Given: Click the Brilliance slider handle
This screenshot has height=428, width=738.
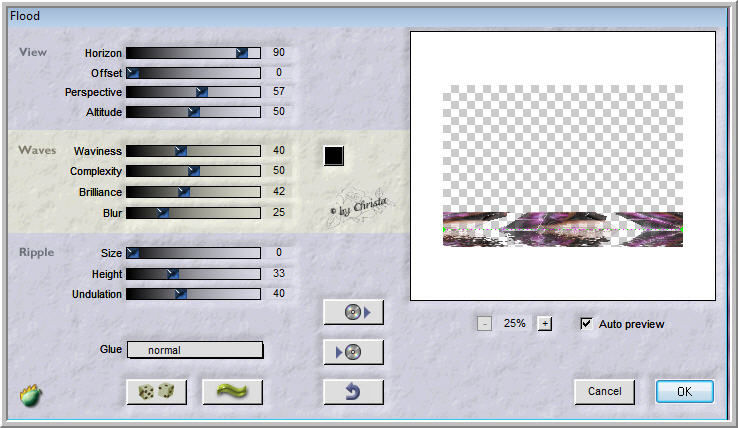Looking at the screenshot, I should pyautogui.click(x=184, y=192).
